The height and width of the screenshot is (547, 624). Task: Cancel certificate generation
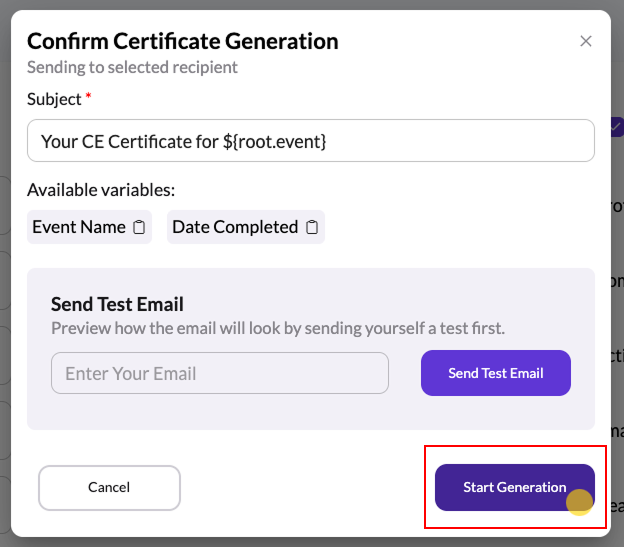[x=109, y=488]
